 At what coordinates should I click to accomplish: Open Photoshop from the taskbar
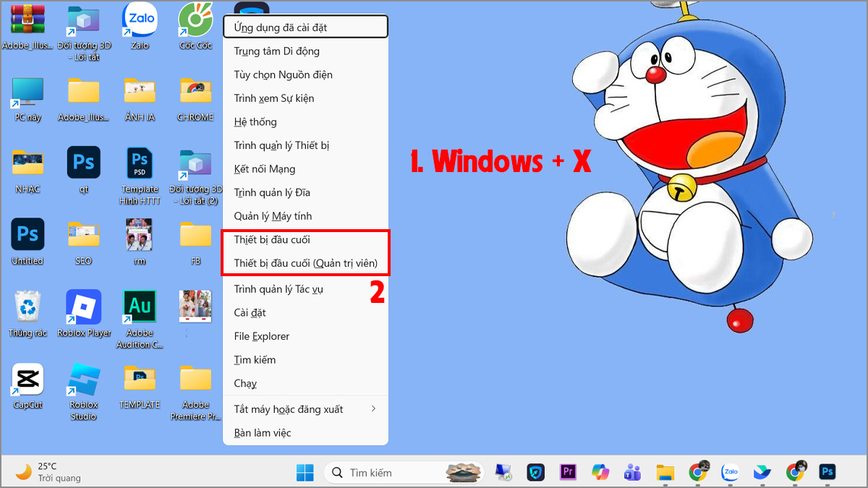coord(827,472)
